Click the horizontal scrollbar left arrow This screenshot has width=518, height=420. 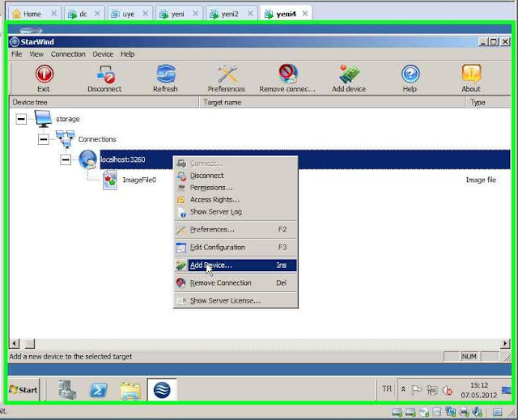tap(15, 344)
